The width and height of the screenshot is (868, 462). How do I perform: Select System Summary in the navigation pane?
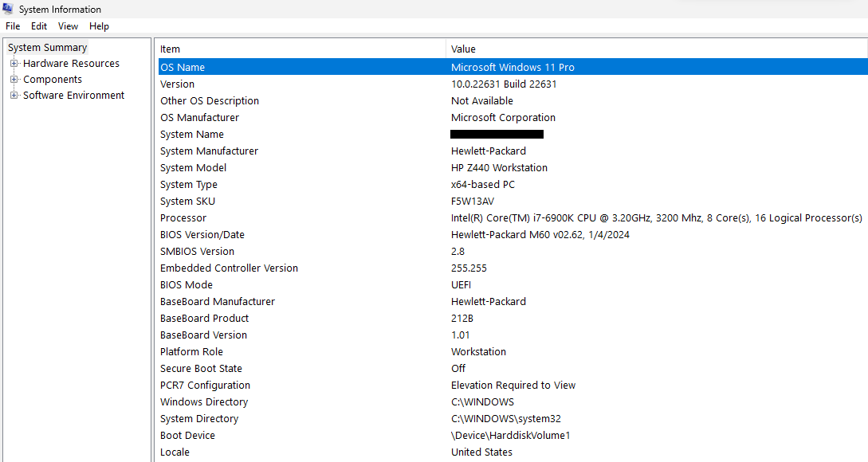(x=46, y=47)
